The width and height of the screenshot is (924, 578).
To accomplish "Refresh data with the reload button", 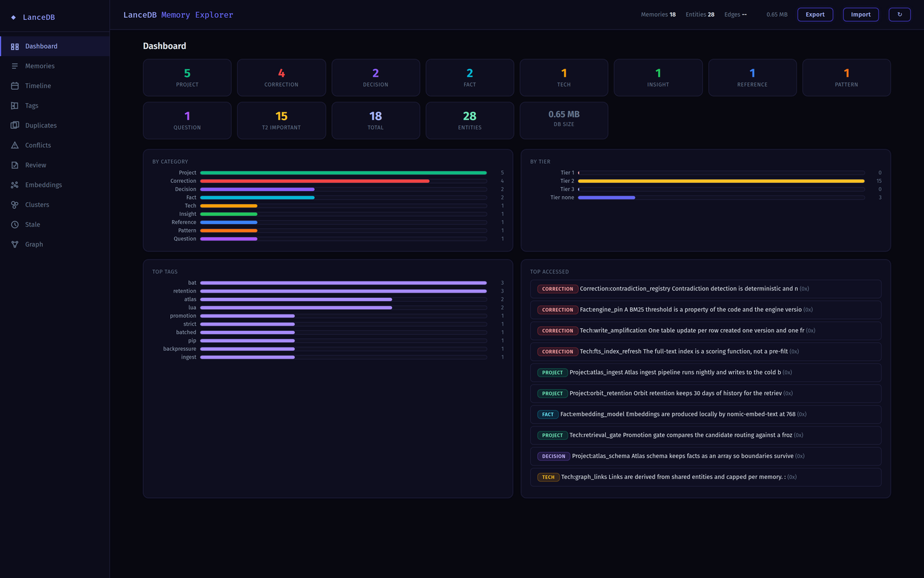I will pyautogui.click(x=900, y=15).
